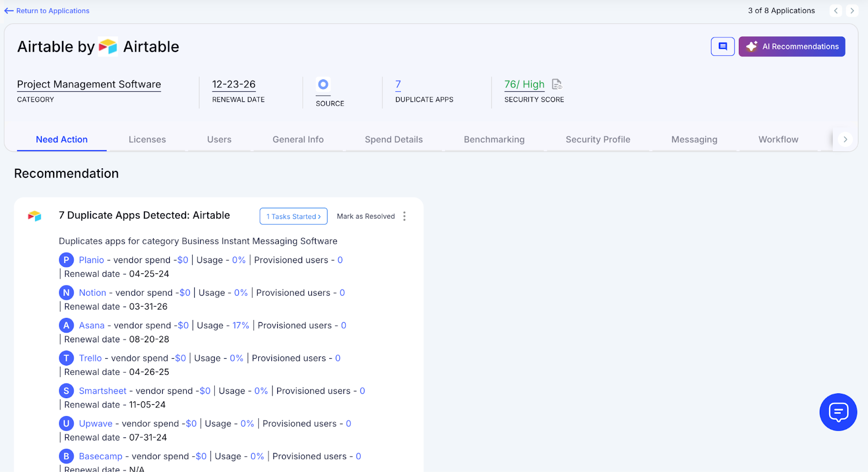
Task: Switch to the Messaging tab
Action: 694,139
